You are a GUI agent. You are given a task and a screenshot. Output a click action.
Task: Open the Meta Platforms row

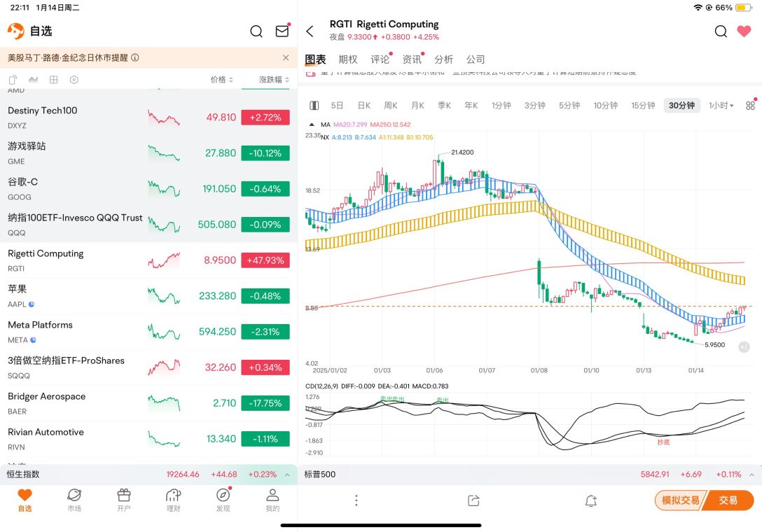(148, 332)
